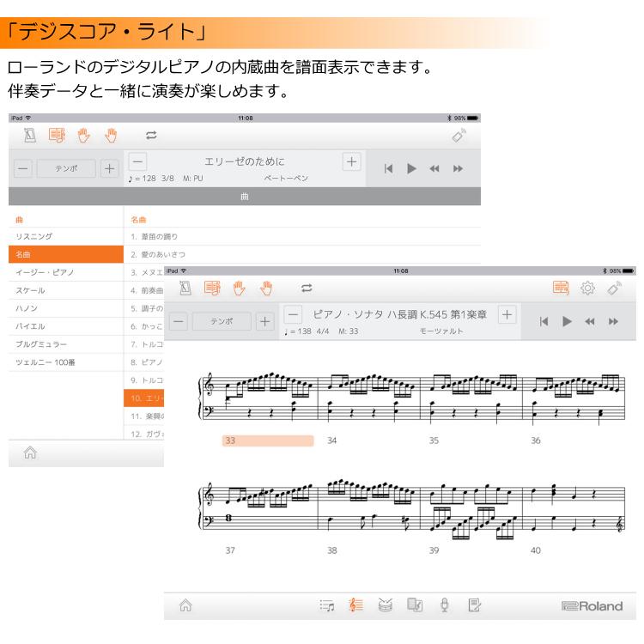Increase tempo in the song list window

pos(110,168)
